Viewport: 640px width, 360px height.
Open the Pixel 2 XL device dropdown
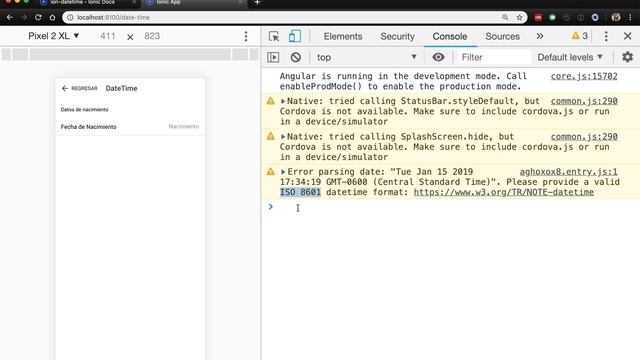pos(53,36)
